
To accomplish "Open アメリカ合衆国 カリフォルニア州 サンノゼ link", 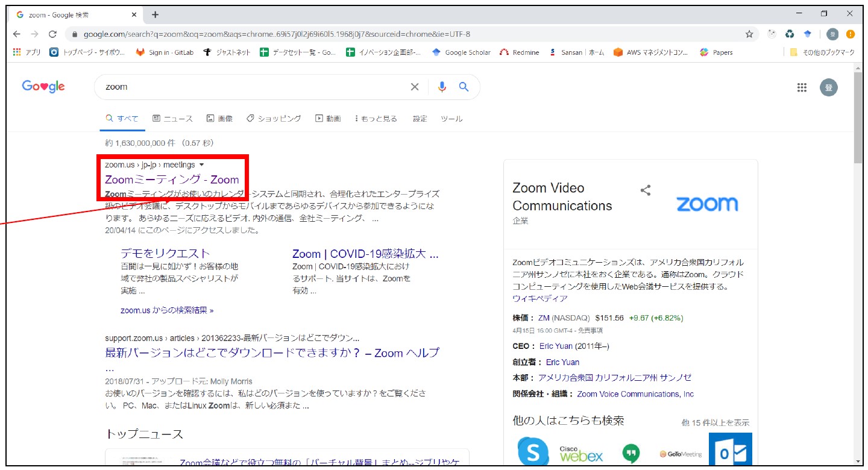I will click(614, 378).
